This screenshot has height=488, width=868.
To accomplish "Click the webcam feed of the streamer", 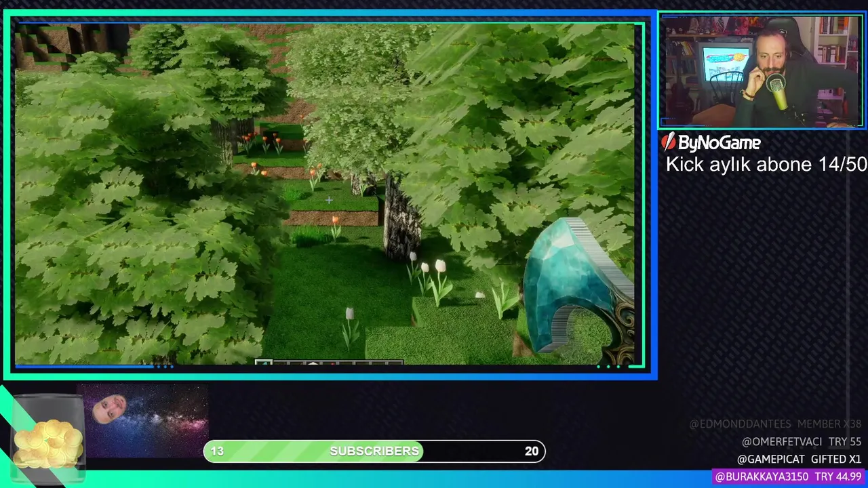I will point(762,70).
